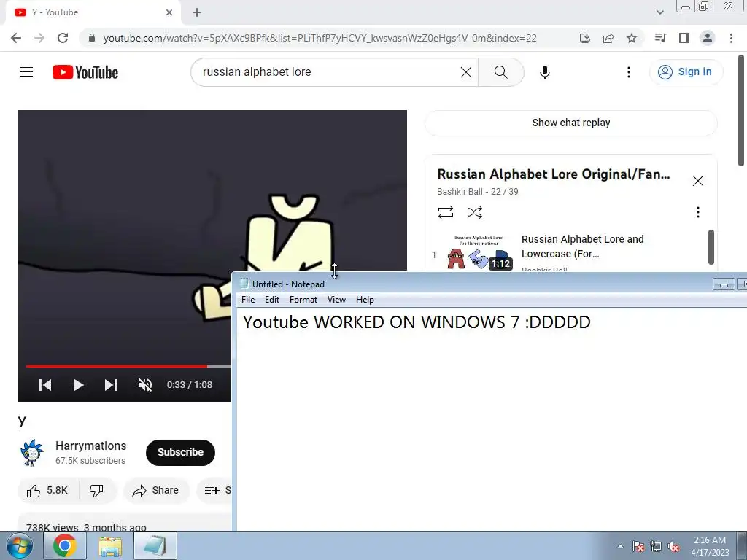Open the 'Russian Alphabet Lore and Lowercase' video thumbnail
The height and width of the screenshot is (560, 747).
(x=479, y=252)
